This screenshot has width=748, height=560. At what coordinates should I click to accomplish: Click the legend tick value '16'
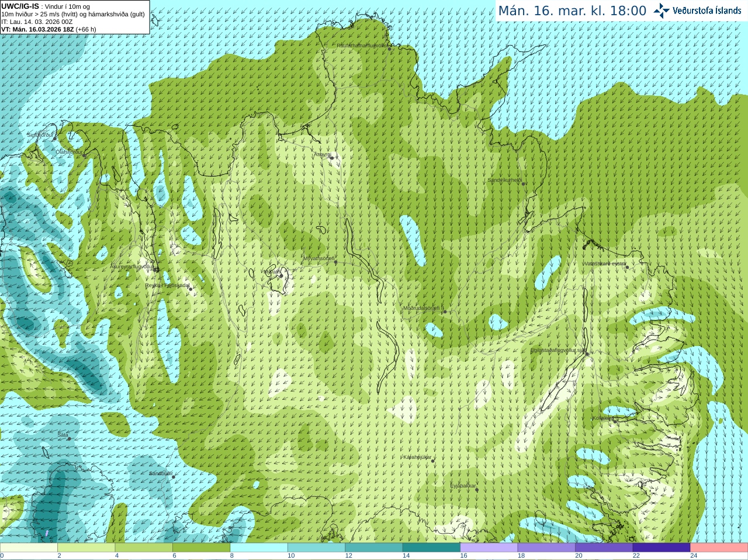coord(463,556)
